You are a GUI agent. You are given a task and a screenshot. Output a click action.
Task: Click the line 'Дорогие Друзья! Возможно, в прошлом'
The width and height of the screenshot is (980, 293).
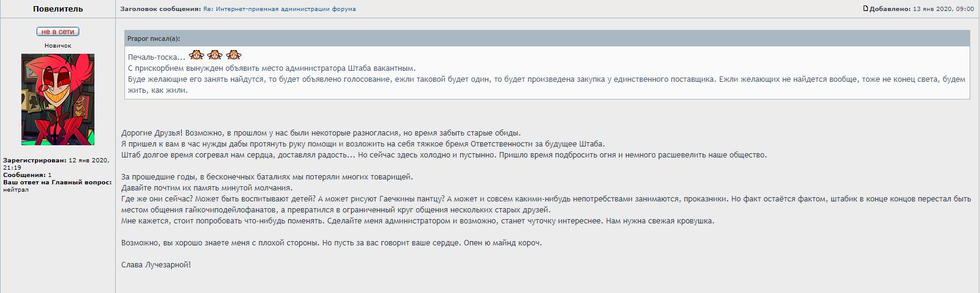[x=321, y=133]
